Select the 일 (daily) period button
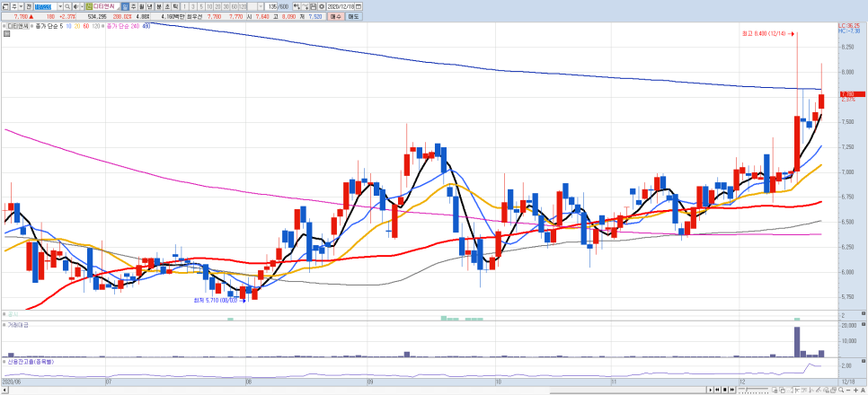This screenshot has height=395, width=868. click(x=125, y=6)
